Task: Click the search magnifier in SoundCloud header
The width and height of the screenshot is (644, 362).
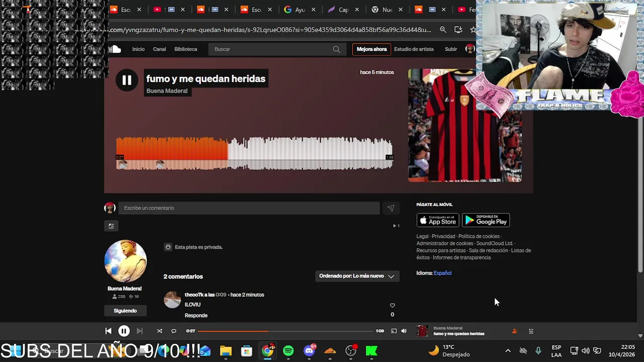Action: point(336,49)
